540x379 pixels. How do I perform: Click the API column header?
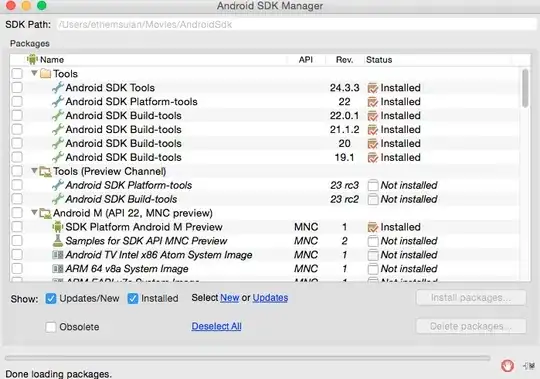coord(305,60)
